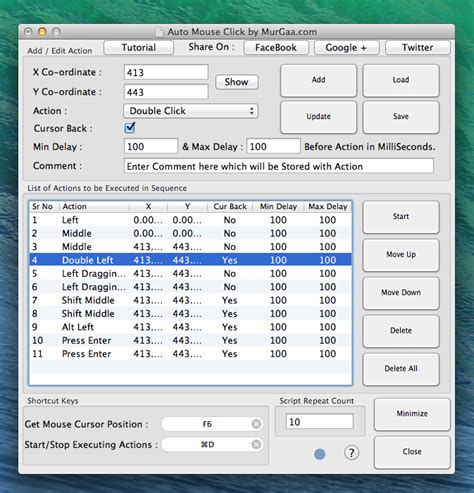Image resolution: width=474 pixels, height=493 pixels.
Task: Focus the Y Co-ordinate field
Action: [166, 92]
